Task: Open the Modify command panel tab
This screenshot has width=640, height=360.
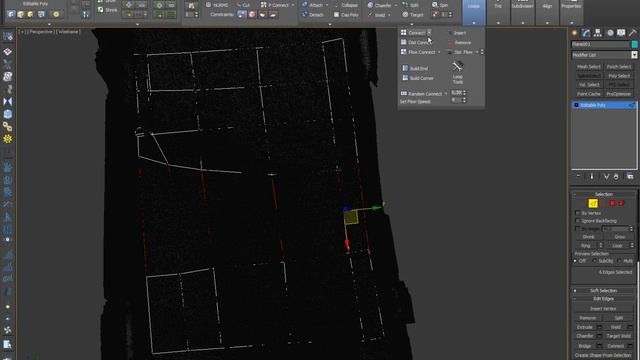Action: coord(586,33)
